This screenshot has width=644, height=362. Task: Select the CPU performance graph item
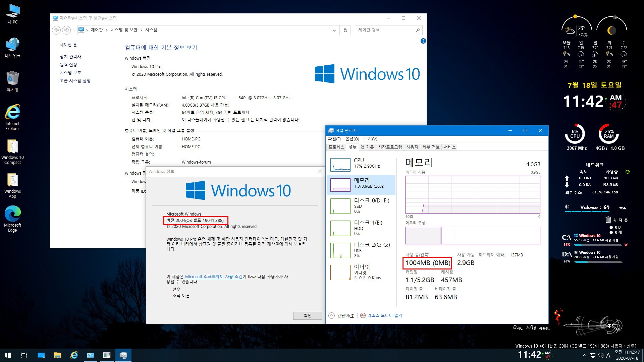coord(361,165)
